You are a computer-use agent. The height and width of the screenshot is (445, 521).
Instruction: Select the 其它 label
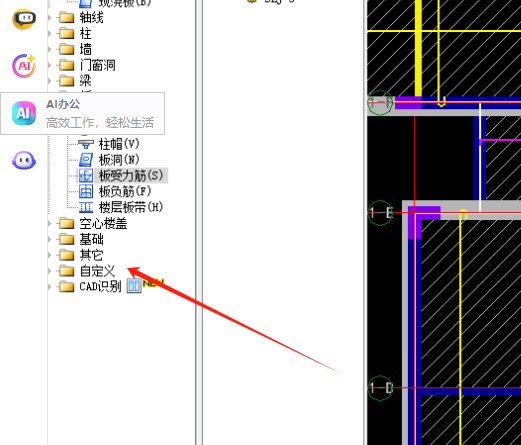[x=91, y=255]
